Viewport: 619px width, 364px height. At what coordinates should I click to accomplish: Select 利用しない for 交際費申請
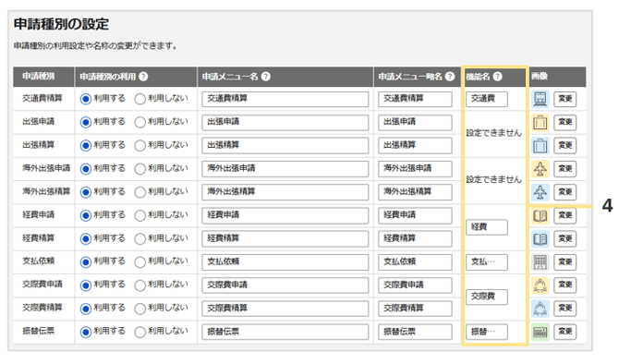(140, 285)
